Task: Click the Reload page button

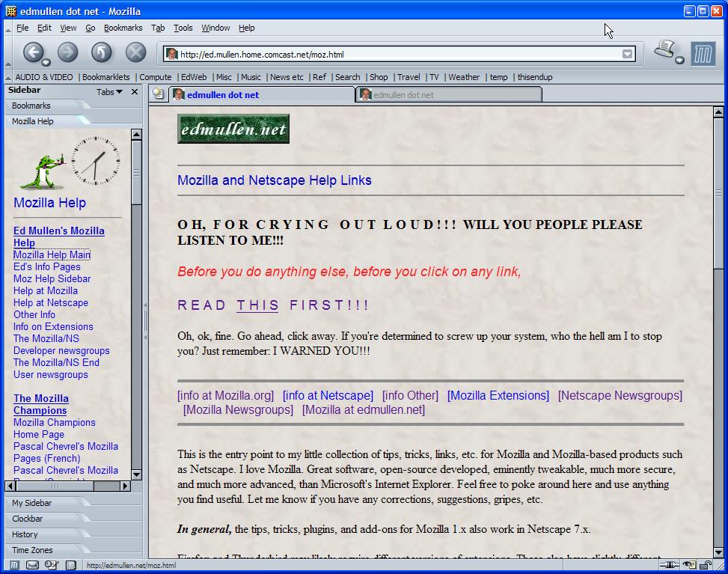Action: coord(101,52)
